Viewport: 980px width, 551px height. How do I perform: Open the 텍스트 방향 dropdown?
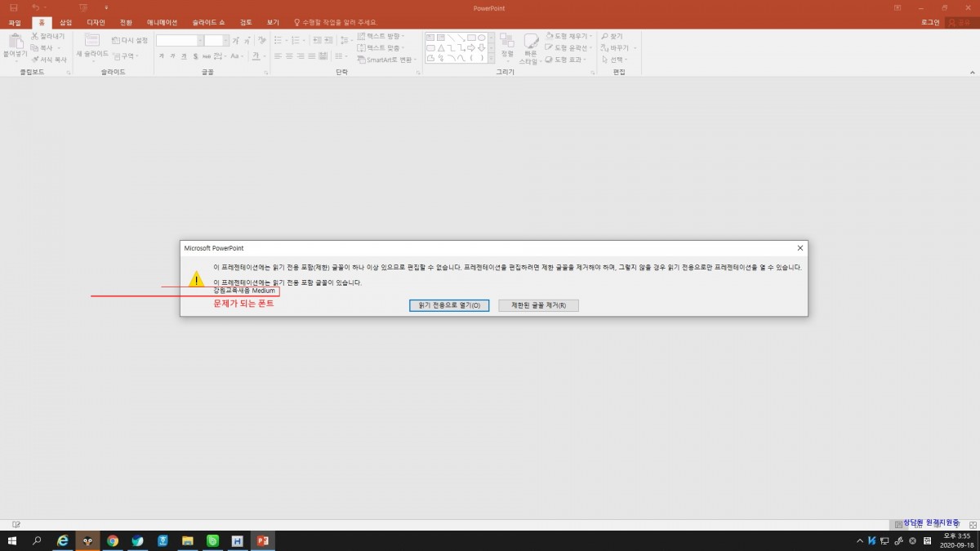[381, 37]
